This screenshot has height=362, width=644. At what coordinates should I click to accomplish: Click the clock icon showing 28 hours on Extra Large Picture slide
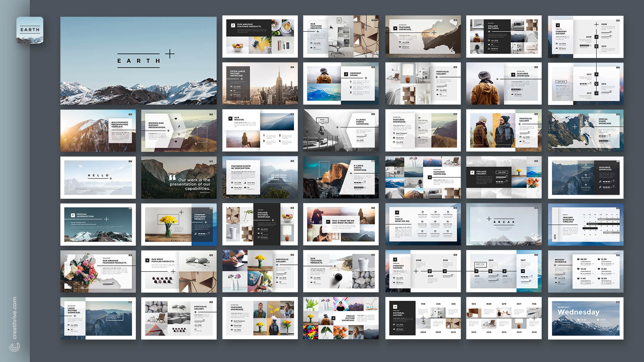[232, 95]
